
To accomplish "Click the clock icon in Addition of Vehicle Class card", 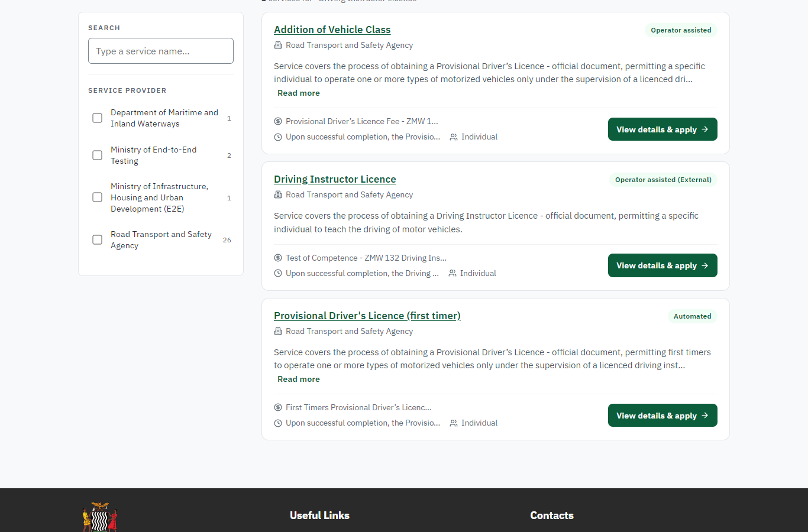I will pos(278,137).
